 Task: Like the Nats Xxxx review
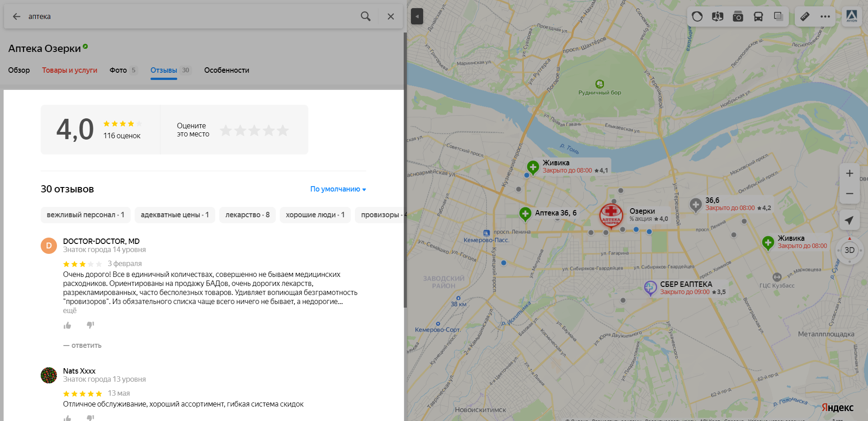[67, 418]
